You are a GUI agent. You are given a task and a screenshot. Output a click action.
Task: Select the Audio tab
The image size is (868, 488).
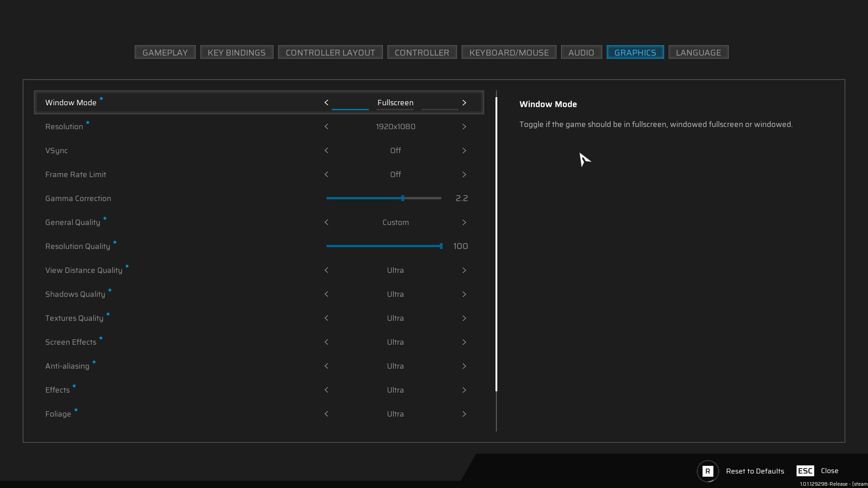tap(581, 52)
